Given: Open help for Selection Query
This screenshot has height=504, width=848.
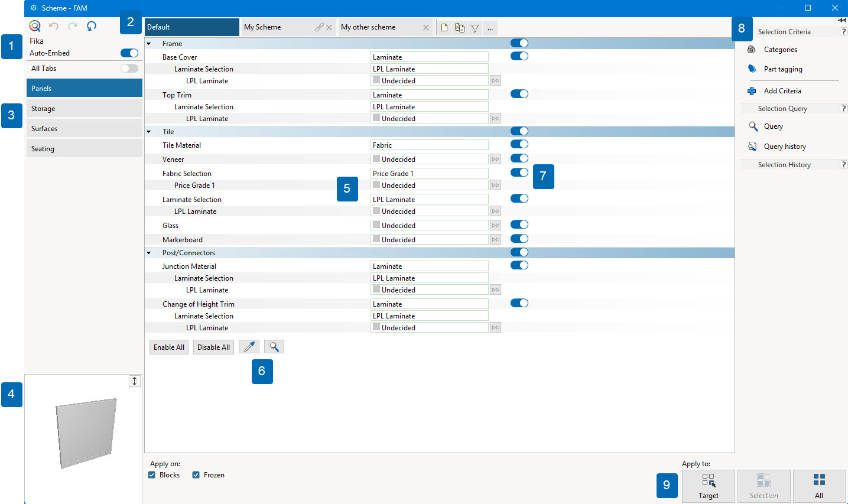Looking at the screenshot, I should tap(844, 109).
